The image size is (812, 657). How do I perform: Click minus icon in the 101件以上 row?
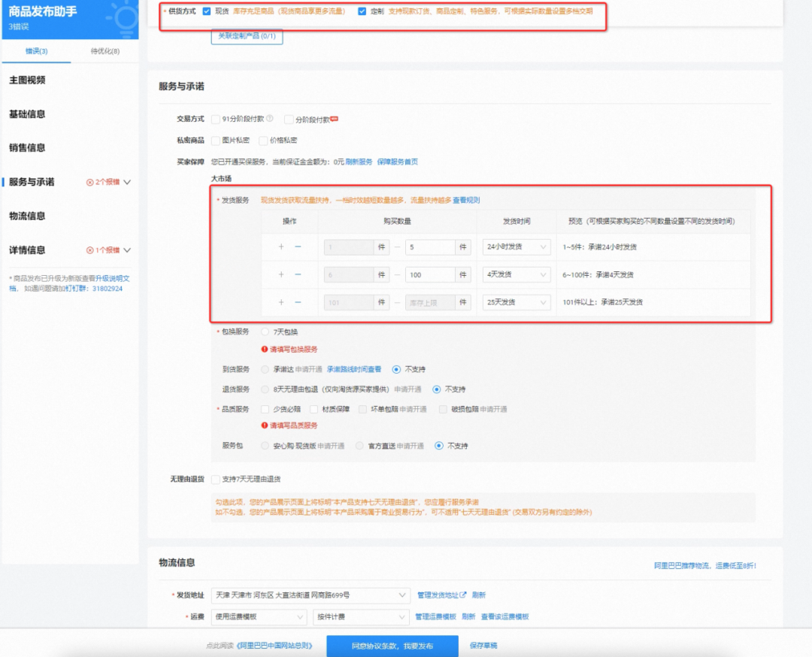click(298, 302)
